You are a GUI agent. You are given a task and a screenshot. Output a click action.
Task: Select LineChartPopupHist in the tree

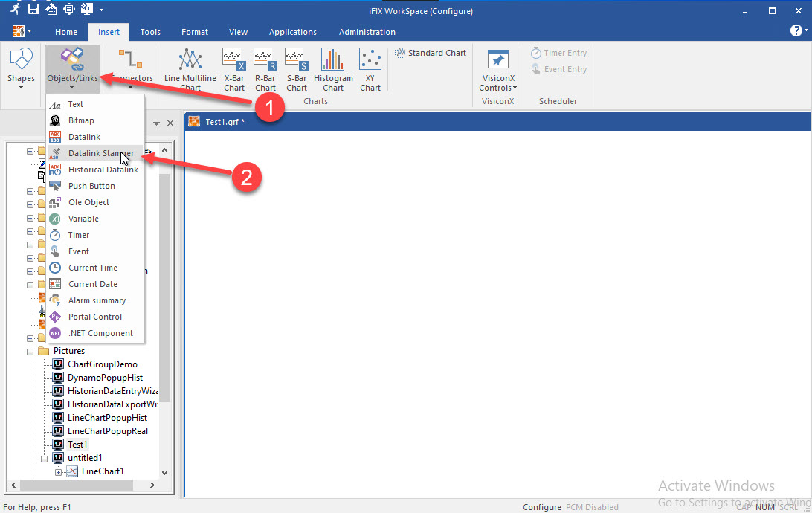(107, 418)
